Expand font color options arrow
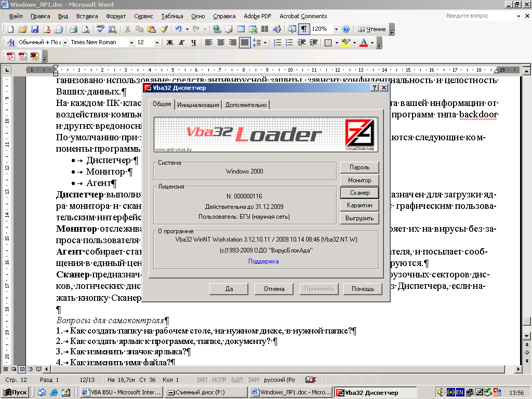The image size is (532, 399). pyautogui.click(x=372, y=43)
